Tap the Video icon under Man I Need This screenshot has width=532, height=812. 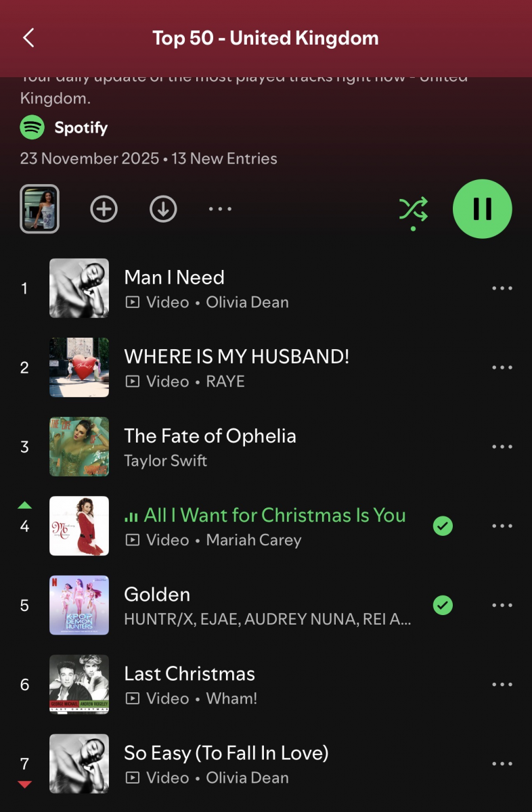point(133,302)
